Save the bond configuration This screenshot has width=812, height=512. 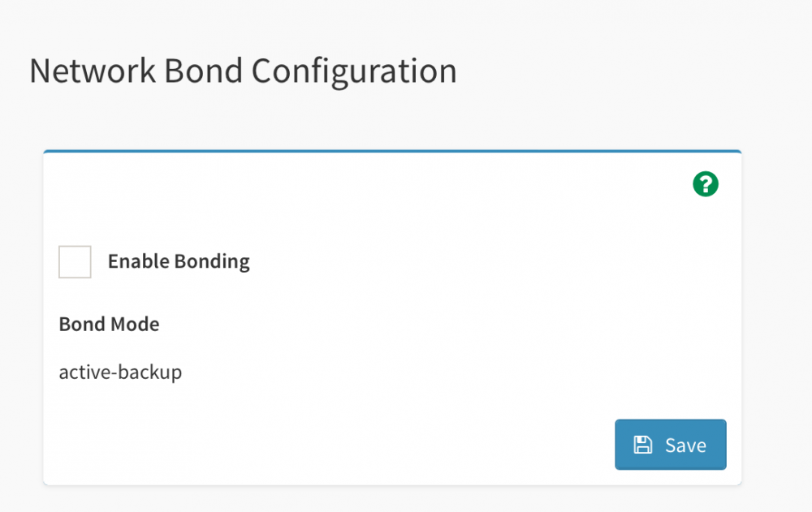pyautogui.click(x=671, y=445)
